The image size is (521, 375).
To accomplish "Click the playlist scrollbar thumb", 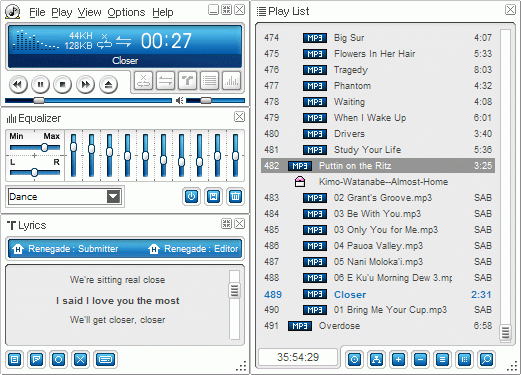I will [505, 332].
